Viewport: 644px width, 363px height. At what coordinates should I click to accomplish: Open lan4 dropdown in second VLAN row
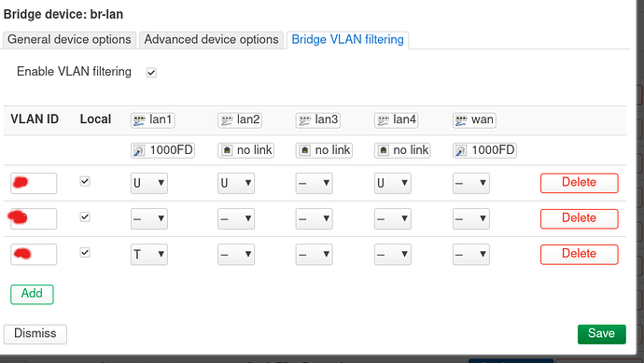point(393,219)
